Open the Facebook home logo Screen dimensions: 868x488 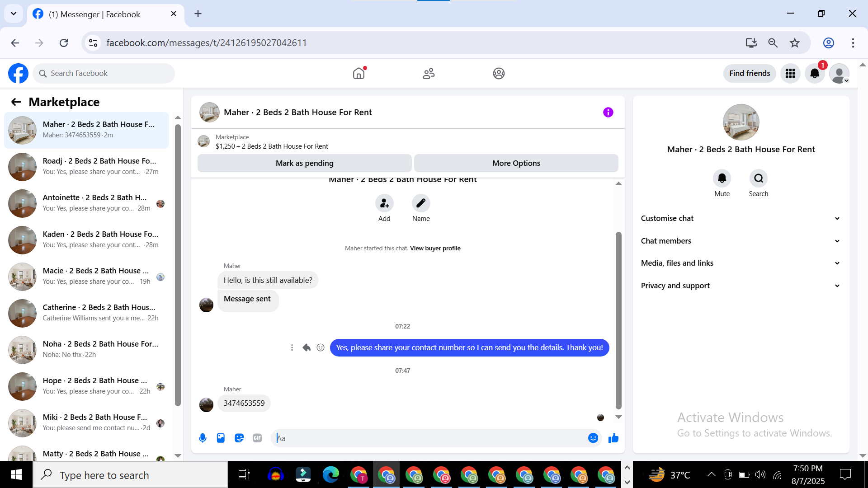[x=18, y=73]
